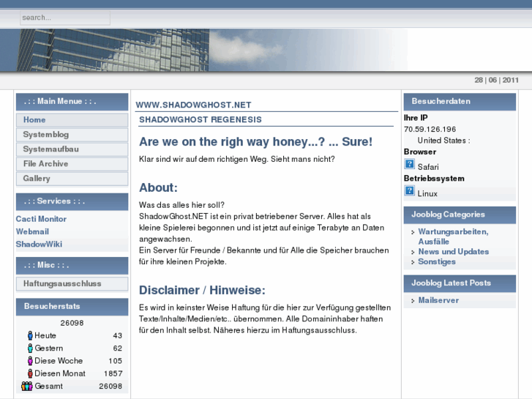This screenshot has width=532, height=399.
Task: Click the arrow bullet before Sonstiges
Action: [x=413, y=262]
